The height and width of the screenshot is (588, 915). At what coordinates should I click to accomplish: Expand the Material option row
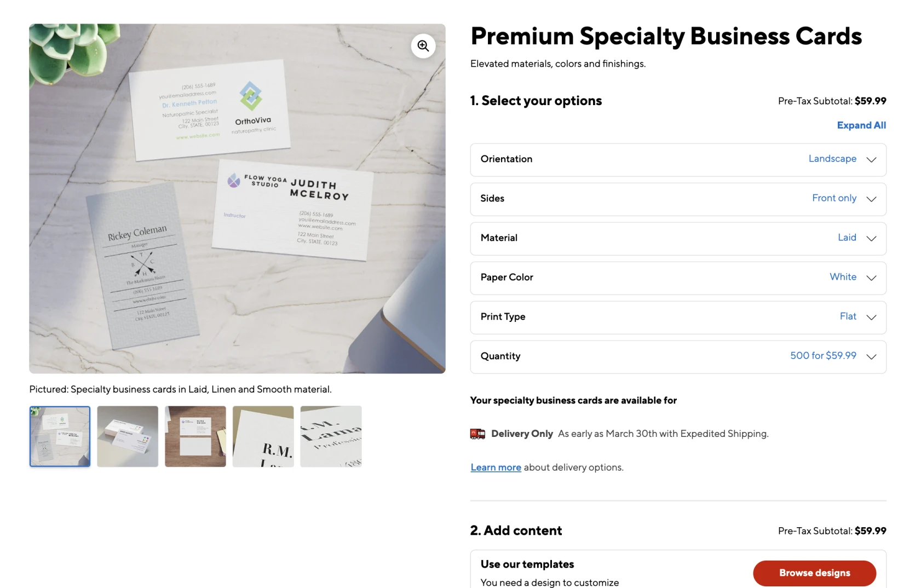tap(677, 238)
